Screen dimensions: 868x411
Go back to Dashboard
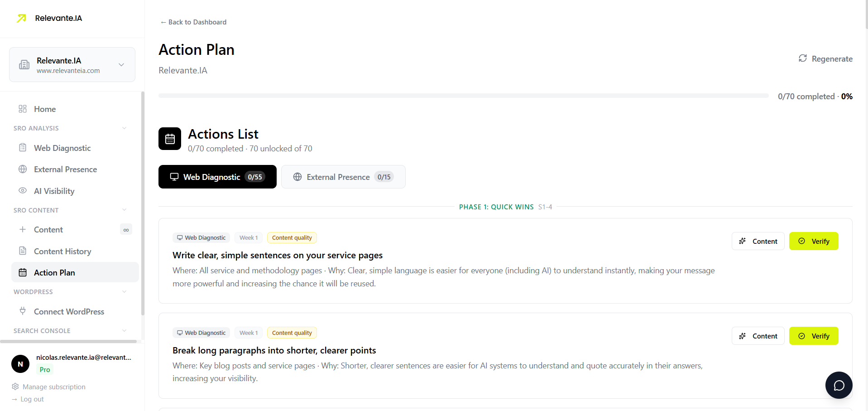192,22
